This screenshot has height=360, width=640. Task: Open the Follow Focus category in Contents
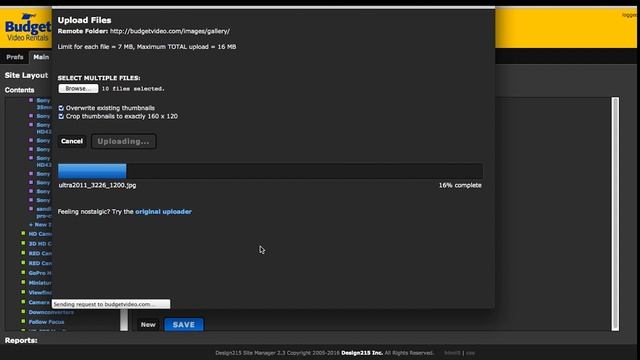point(46,322)
